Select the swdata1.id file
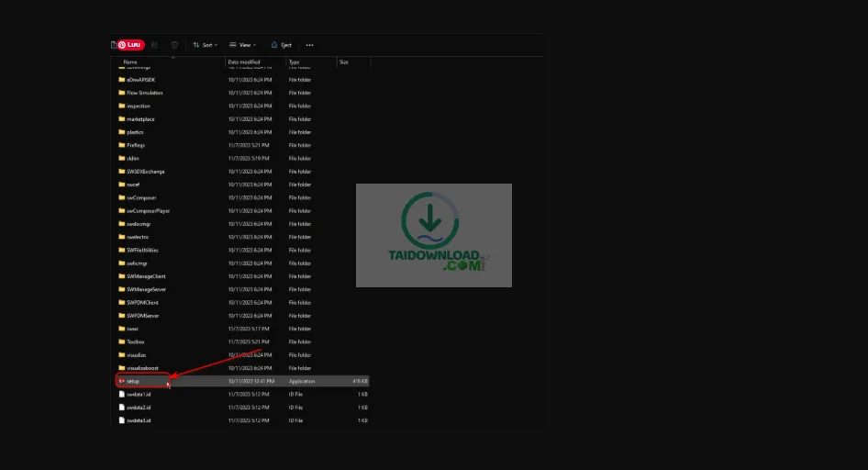868x470 pixels. point(139,394)
